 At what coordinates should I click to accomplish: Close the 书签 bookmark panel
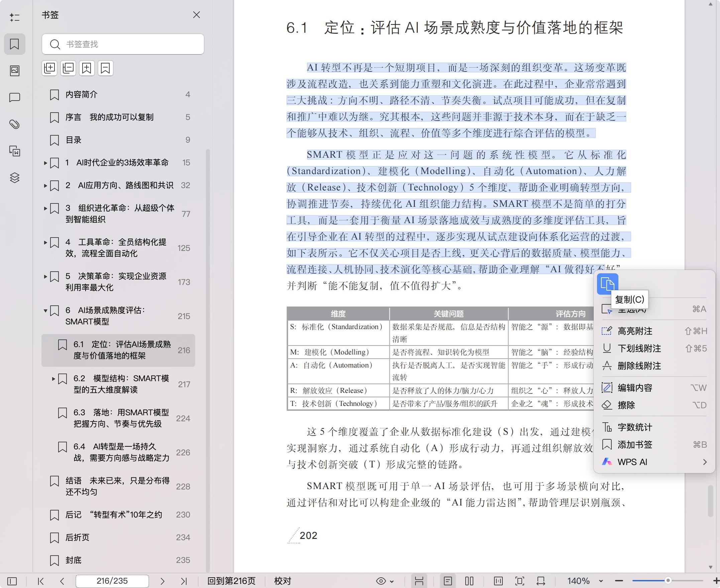point(197,15)
